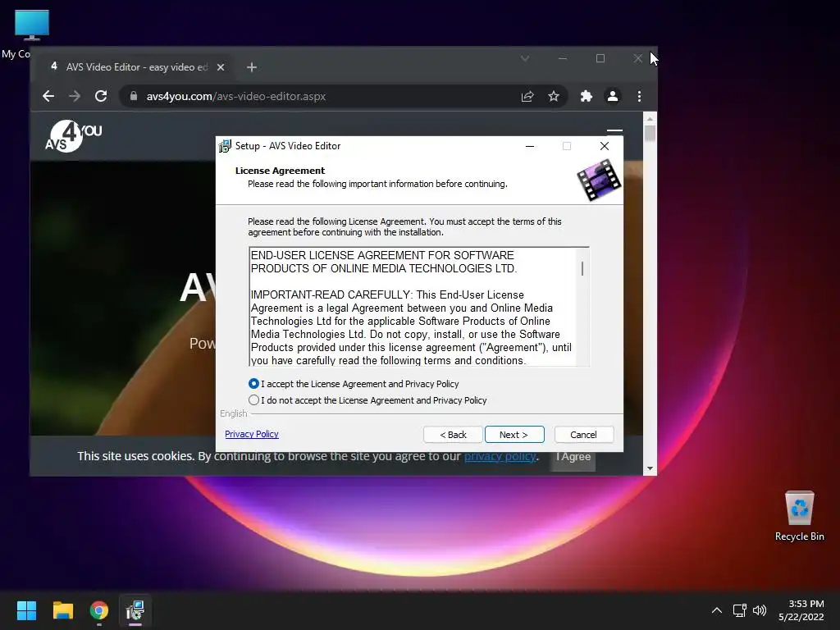The image size is (840, 630).
Task: Click the Chrome forward arrow
Action: coord(75,97)
